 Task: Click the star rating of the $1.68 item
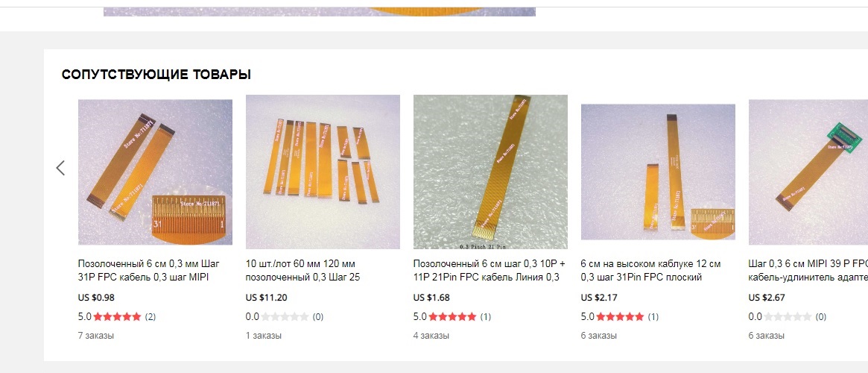453,317
